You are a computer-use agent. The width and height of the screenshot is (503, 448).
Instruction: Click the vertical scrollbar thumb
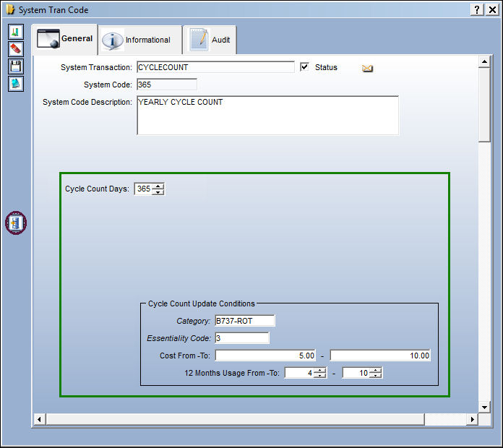(x=484, y=105)
